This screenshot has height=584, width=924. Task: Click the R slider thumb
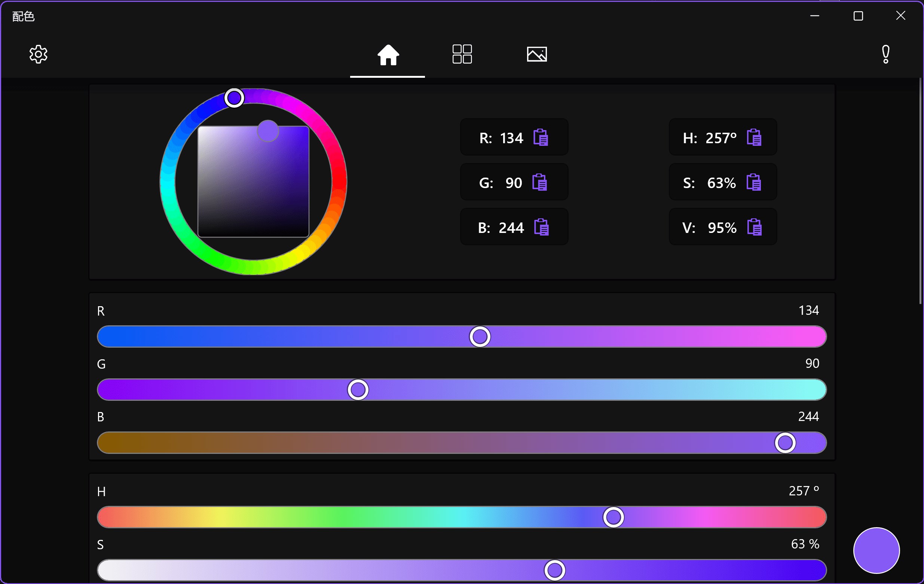[x=480, y=336]
